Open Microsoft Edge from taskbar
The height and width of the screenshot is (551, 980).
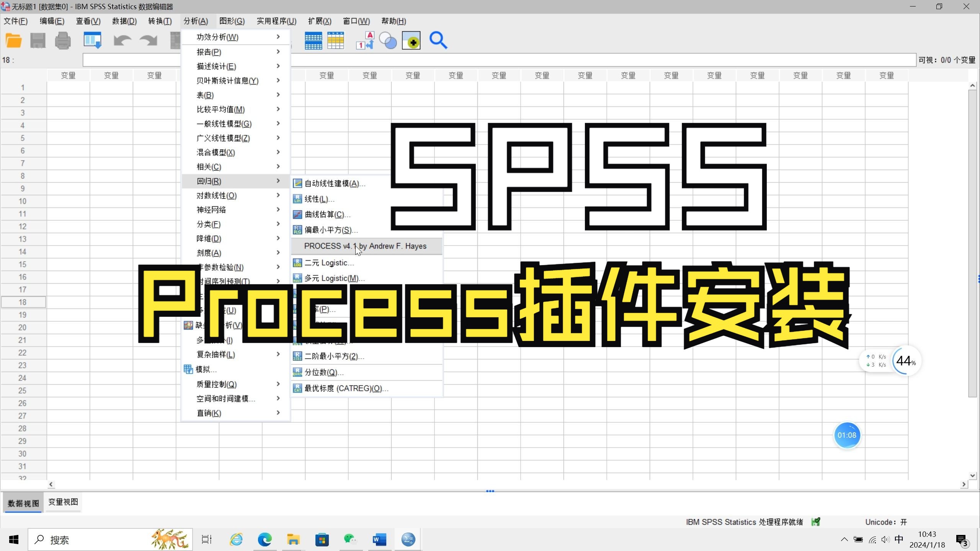coord(265,540)
